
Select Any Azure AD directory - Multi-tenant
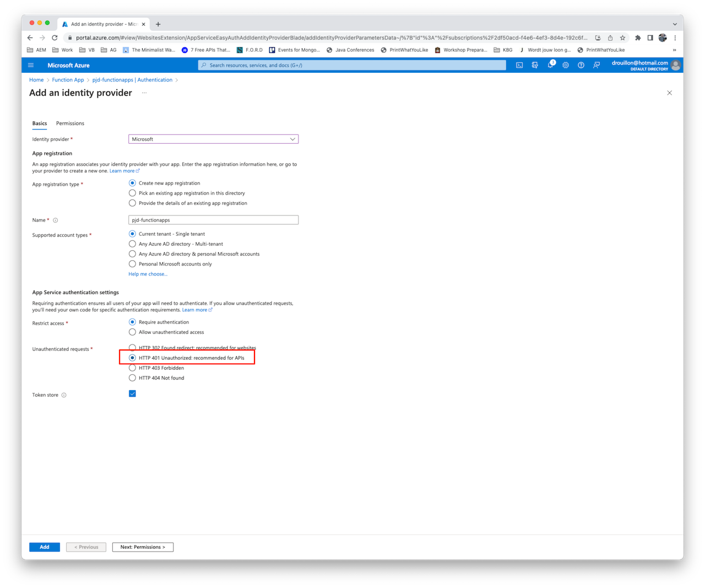pos(132,244)
